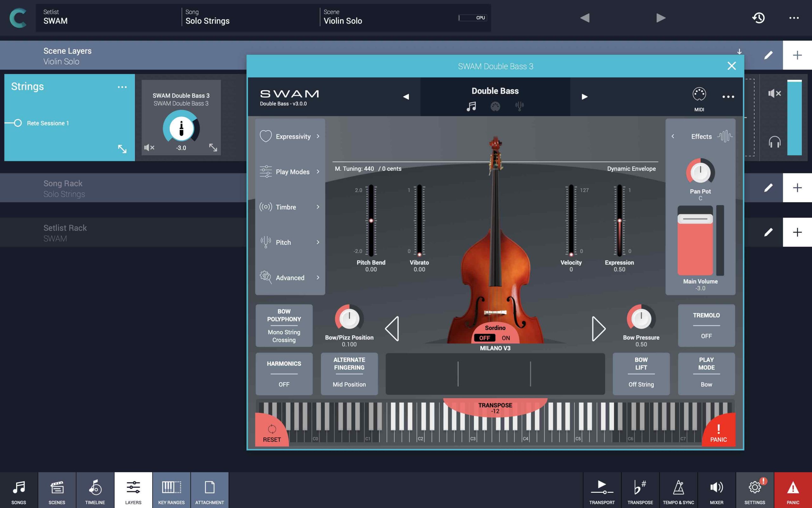
Task: Add item to Setlist Rack
Action: pyautogui.click(x=798, y=232)
